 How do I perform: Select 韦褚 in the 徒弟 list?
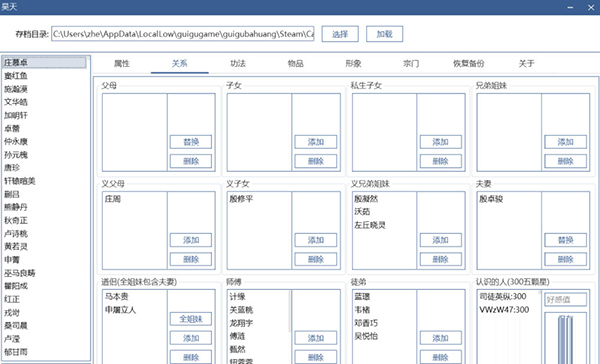(362, 310)
